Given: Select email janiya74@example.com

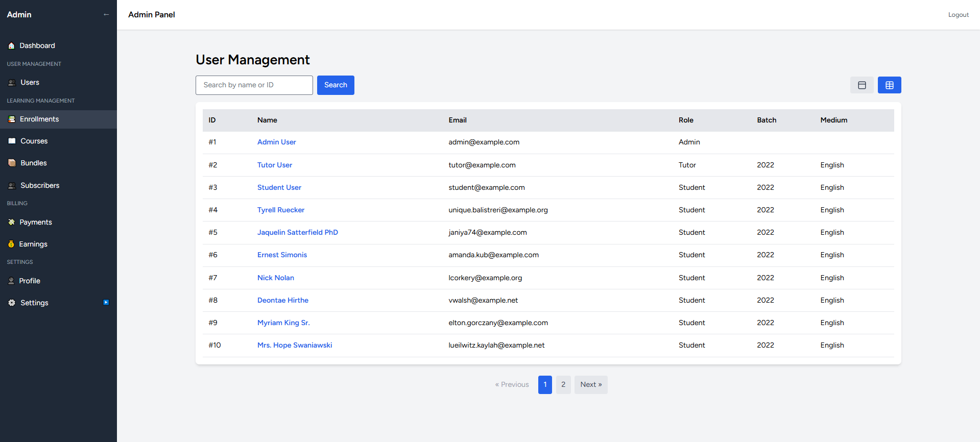Looking at the screenshot, I should coord(488,233).
